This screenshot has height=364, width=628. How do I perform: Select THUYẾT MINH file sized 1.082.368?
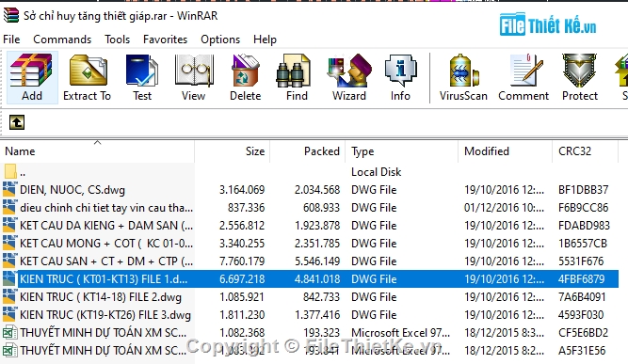tap(104, 332)
